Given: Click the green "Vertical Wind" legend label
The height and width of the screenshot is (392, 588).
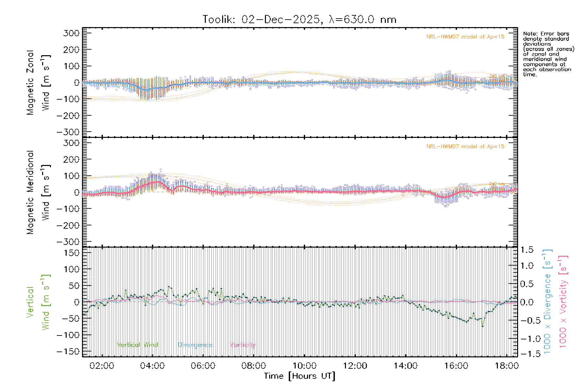Looking at the screenshot, I should [137, 345].
